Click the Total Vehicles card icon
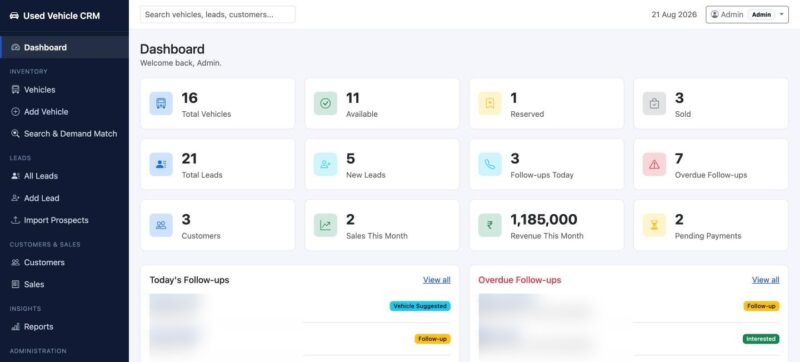800x362 pixels. 161,104
